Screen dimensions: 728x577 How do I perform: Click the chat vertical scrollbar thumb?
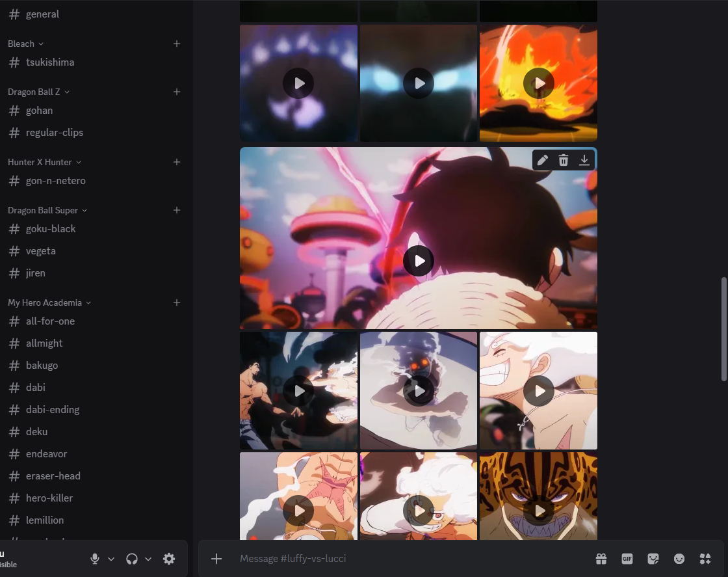click(723, 329)
